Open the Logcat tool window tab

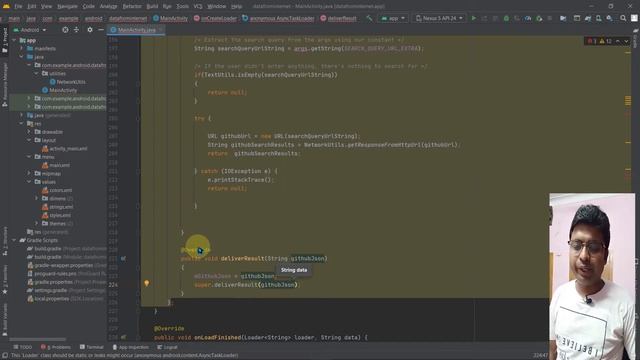[x=167, y=347]
